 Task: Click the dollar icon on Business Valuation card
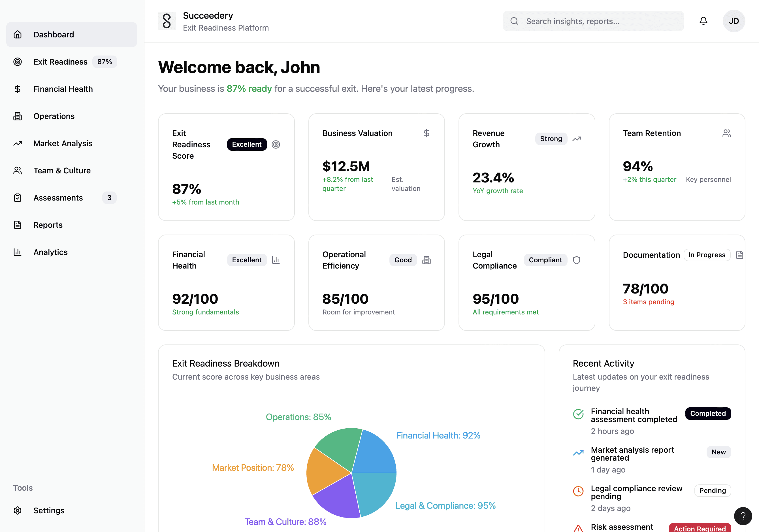pos(427,133)
